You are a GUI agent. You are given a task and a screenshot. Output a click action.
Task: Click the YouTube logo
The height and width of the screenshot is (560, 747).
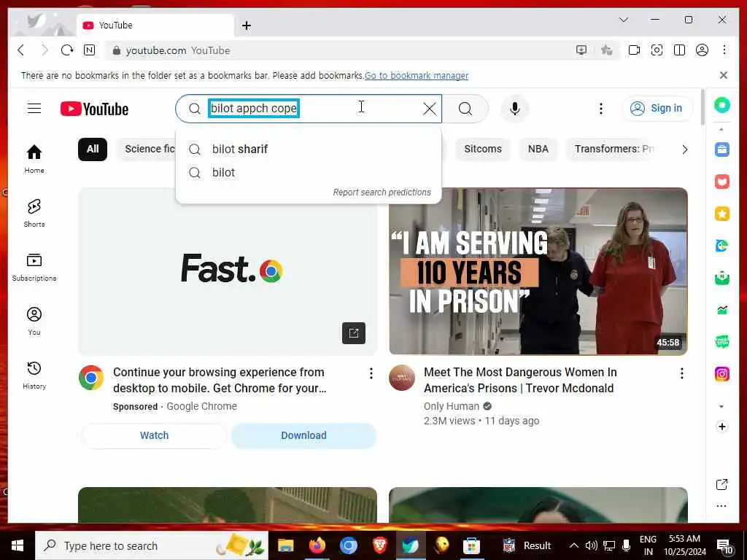pyautogui.click(x=94, y=109)
